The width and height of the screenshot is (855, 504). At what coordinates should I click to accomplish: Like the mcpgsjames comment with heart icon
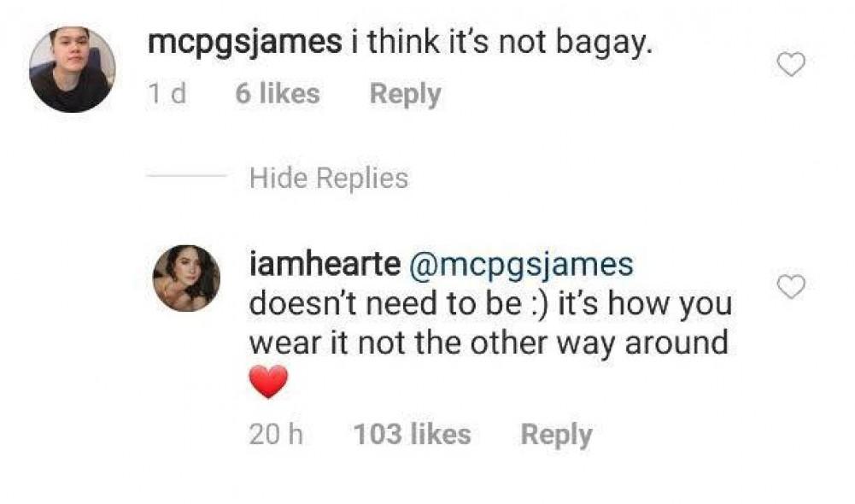(793, 64)
